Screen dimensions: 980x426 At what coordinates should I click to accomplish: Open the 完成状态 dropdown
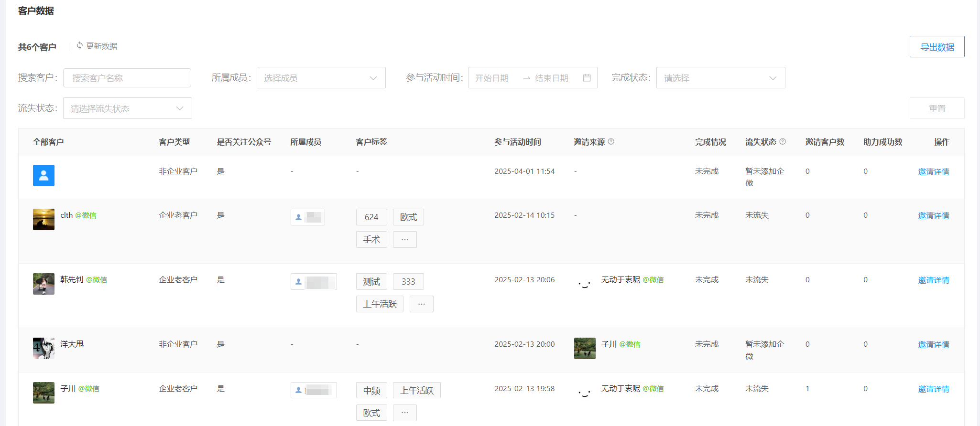(x=720, y=78)
